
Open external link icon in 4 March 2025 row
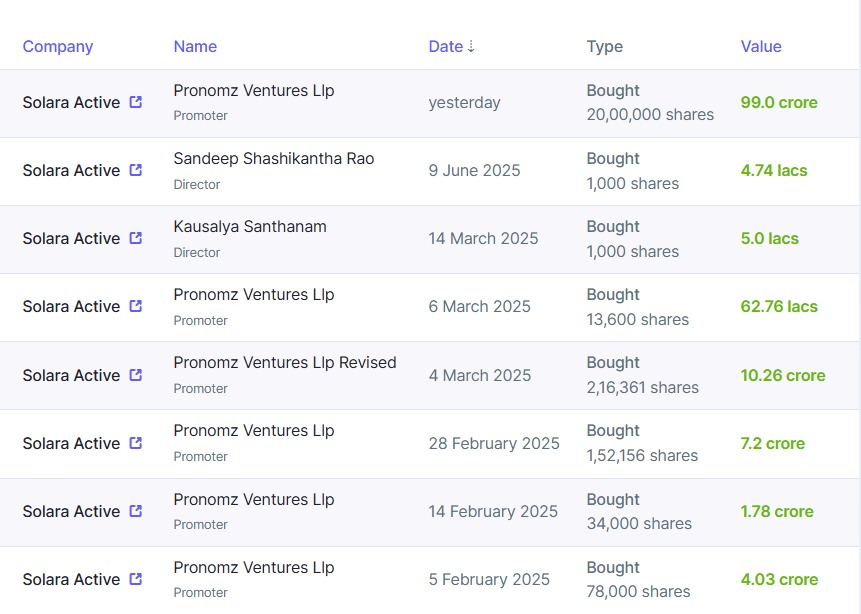136,375
